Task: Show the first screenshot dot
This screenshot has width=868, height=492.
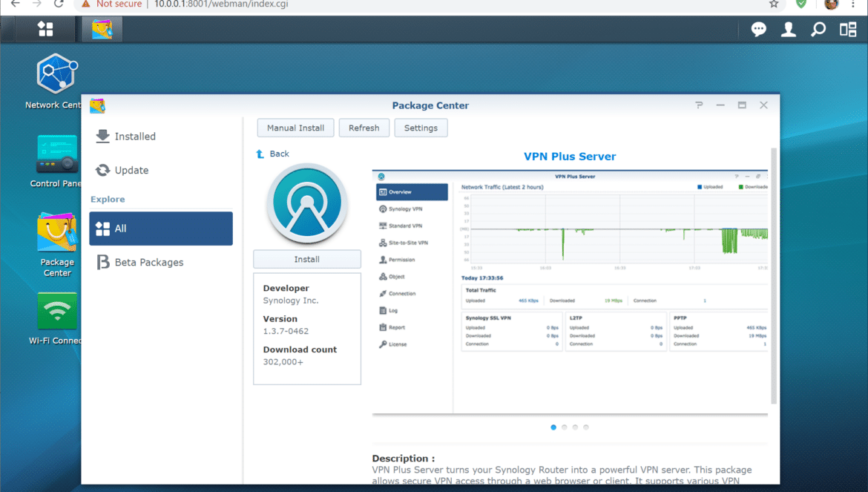Action: pyautogui.click(x=553, y=427)
